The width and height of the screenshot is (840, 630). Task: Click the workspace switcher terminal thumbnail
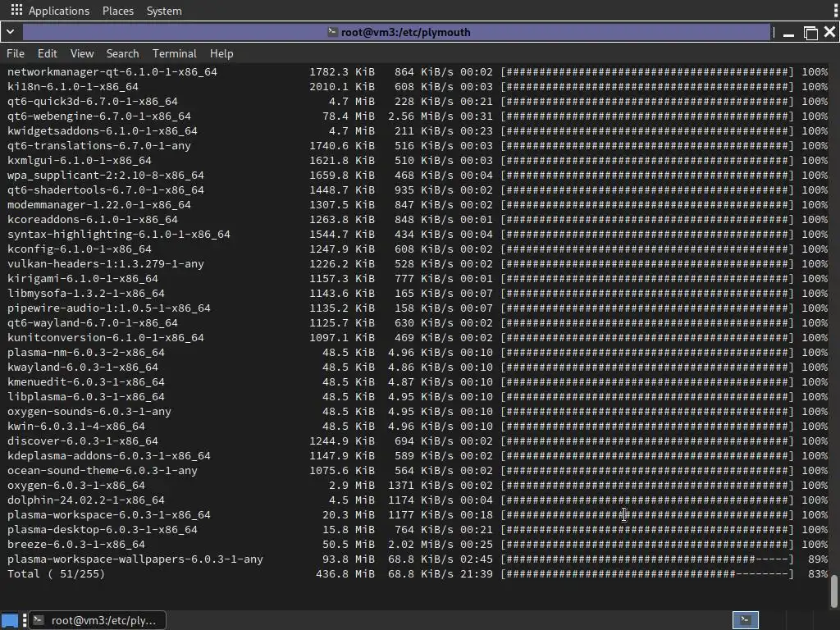coord(745,620)
